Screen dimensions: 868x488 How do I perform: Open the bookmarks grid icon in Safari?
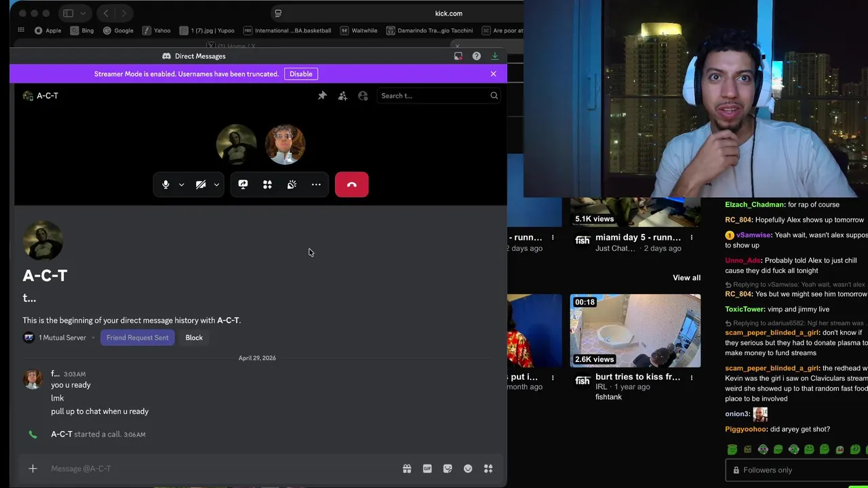(x=21, y=30)
